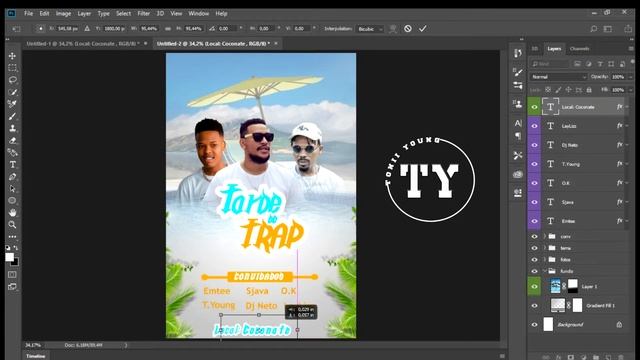Viewport: 640px width, 360px height.
Task: Open the Filter menu
Action: point(143,13)
